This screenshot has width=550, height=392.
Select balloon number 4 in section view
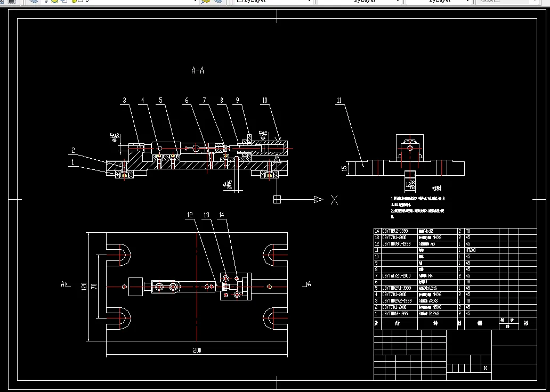(x=143, y=100)
